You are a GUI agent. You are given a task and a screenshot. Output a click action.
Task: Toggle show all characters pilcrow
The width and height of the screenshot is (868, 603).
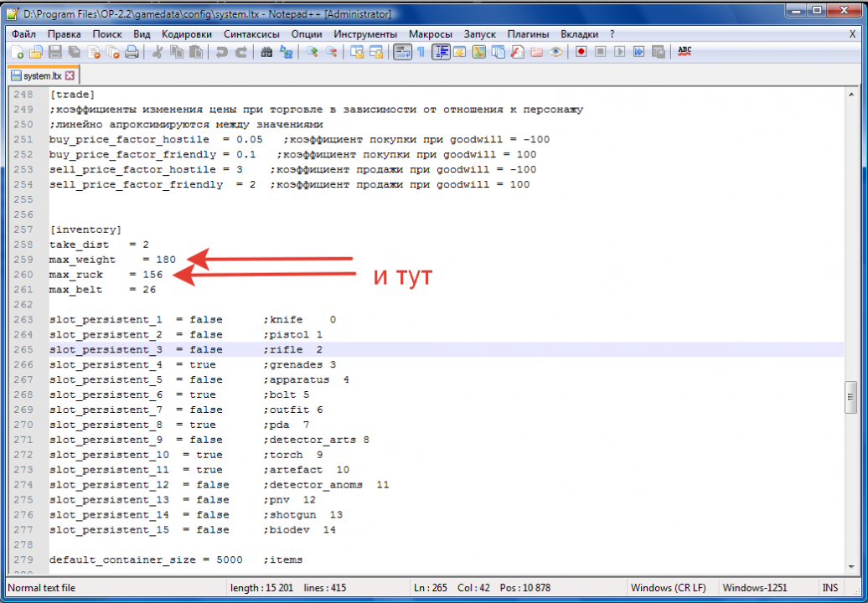point(421,53)
